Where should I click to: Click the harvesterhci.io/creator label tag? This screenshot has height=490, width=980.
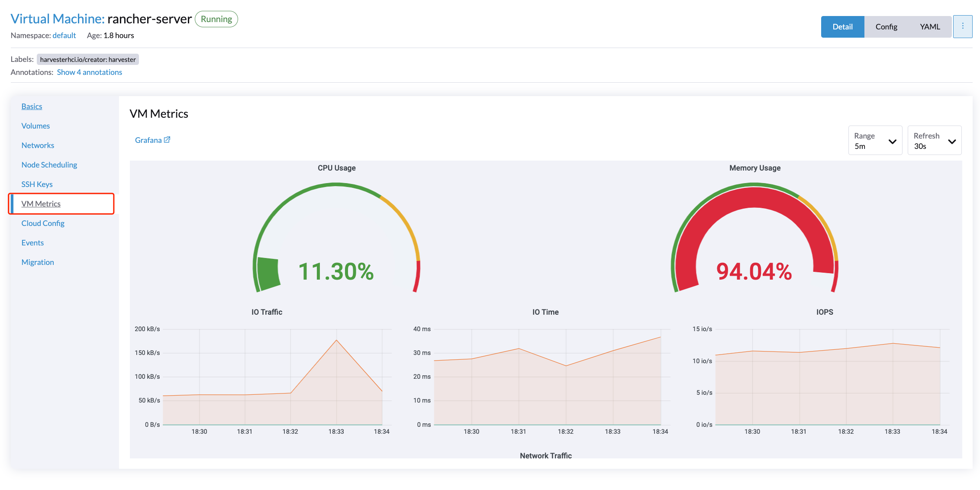[88, 59]
